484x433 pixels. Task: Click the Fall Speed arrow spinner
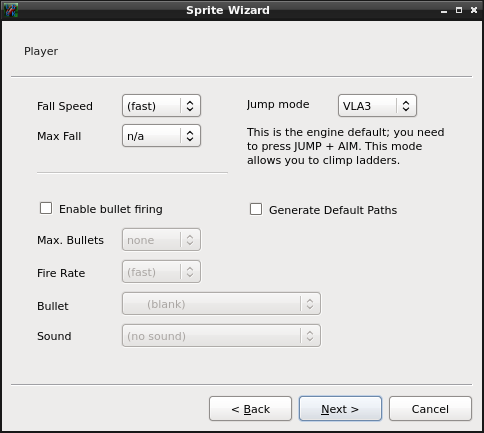point(190,106)
